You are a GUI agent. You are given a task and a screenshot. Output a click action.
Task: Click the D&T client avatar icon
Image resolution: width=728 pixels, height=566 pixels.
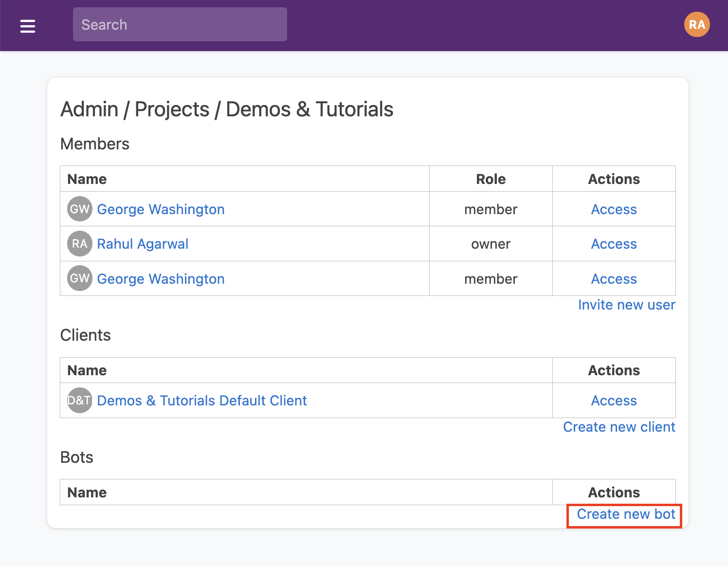click(80, 401)
